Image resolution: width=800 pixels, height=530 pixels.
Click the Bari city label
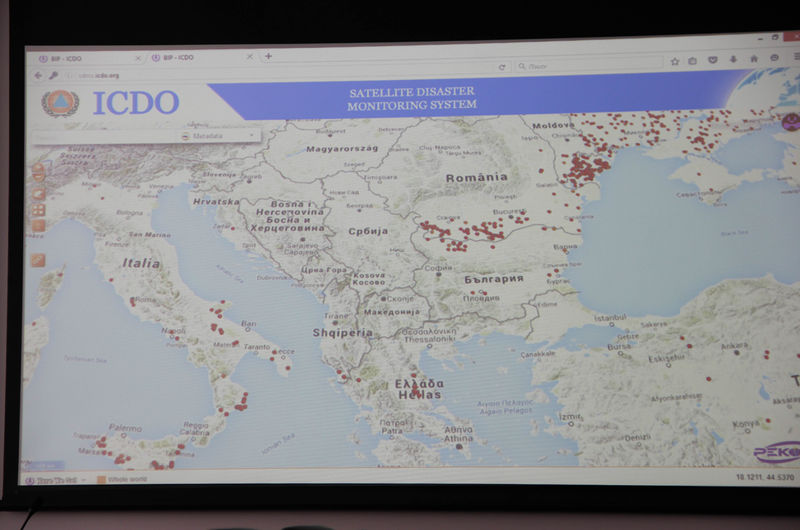(x=248, y=323)
